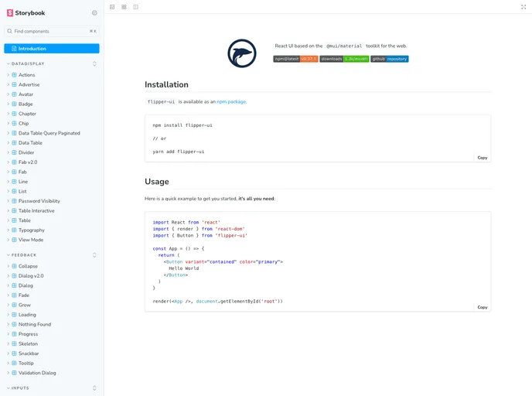Open the Progress component

28,334
